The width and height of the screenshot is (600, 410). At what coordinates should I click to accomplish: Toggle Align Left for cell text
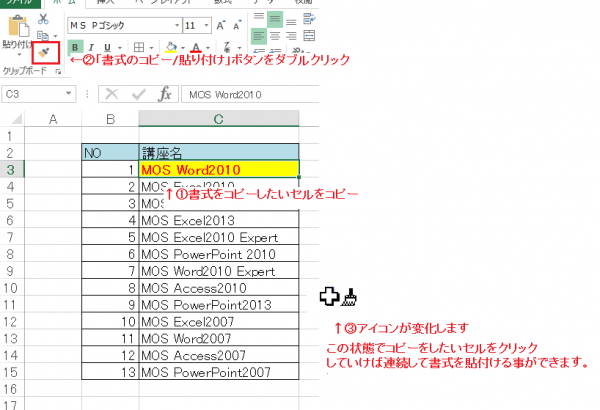click(259, 36)
